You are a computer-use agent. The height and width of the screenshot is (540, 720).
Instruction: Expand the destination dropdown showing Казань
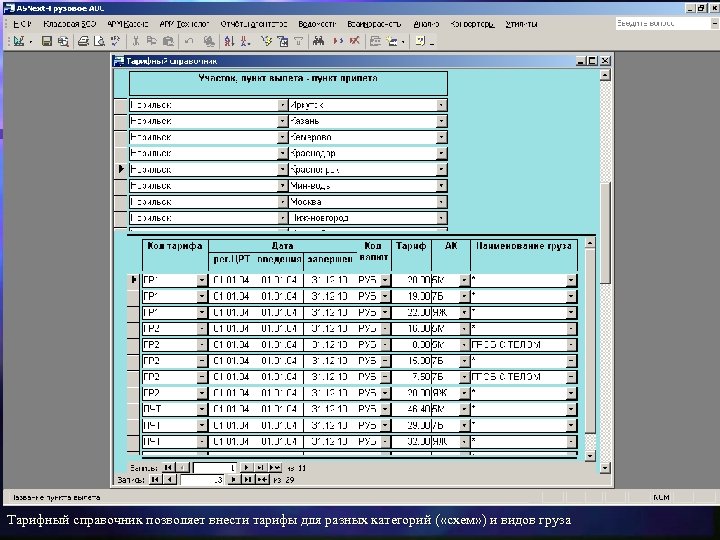[441, 121]
